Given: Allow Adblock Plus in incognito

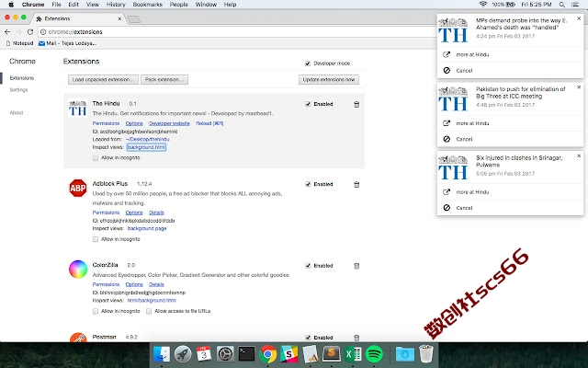Looking at the screenshot, I should (96, 239).
